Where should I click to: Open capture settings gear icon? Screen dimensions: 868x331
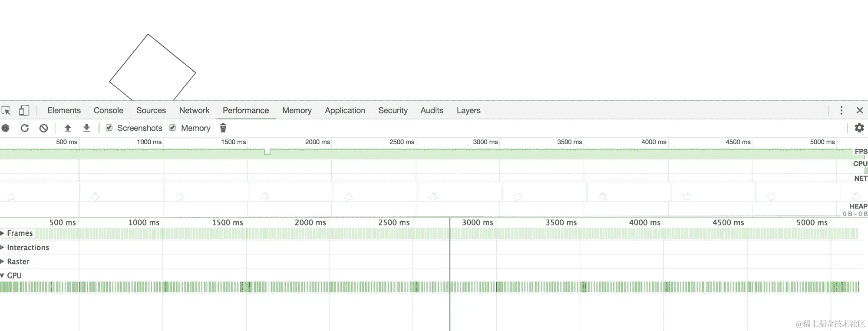[859, 128]
